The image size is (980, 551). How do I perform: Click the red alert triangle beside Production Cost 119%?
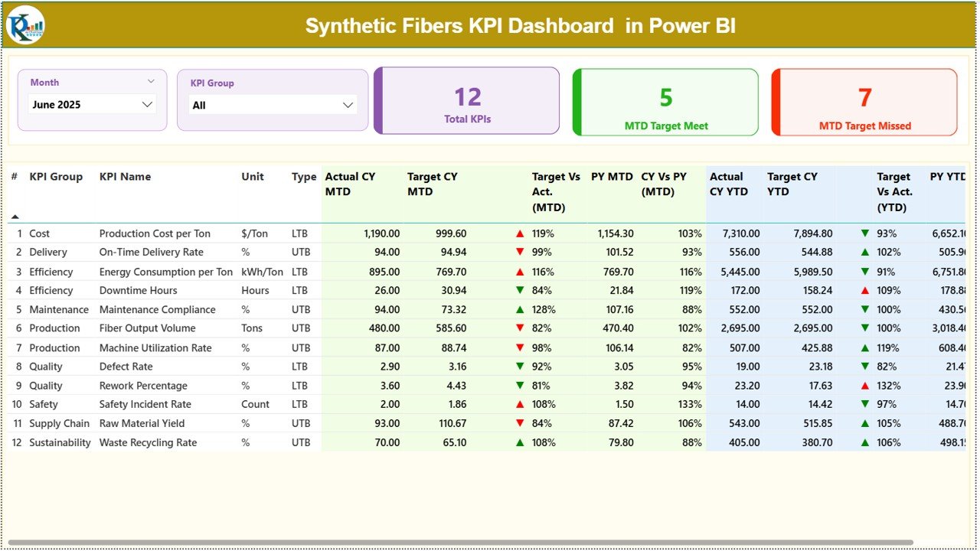click(x=518, y=233)
